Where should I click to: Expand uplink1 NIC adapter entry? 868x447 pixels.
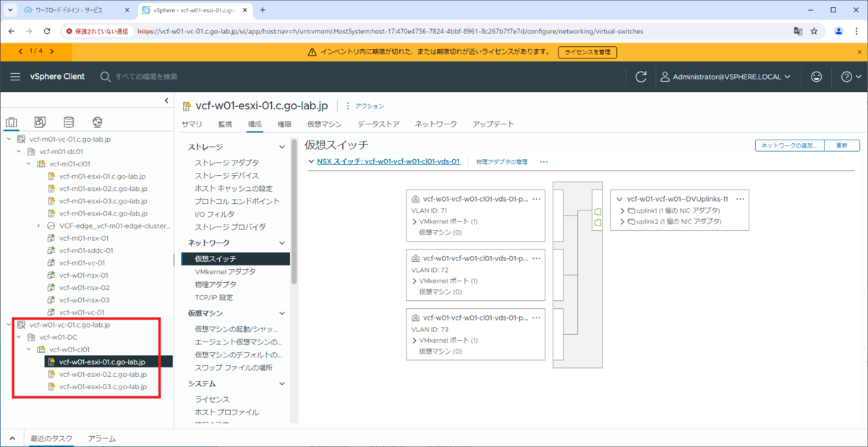click(x=622, y=210)
